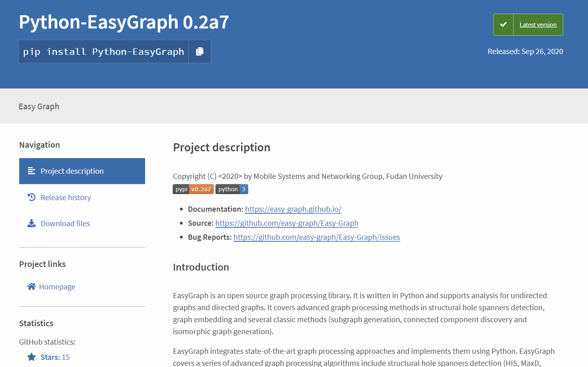Open the Latest version link

(x=538, y=24)
